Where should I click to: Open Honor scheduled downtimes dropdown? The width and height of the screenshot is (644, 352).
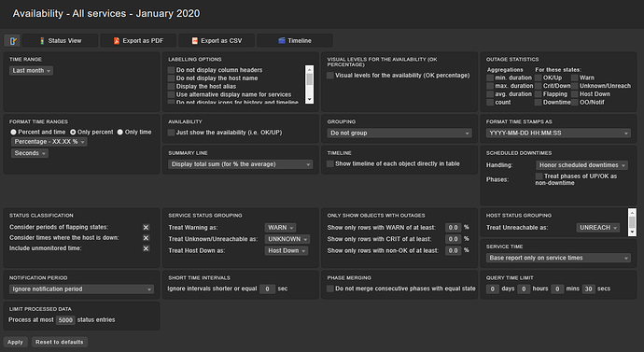pyautogui.click(x=582, y=165)
